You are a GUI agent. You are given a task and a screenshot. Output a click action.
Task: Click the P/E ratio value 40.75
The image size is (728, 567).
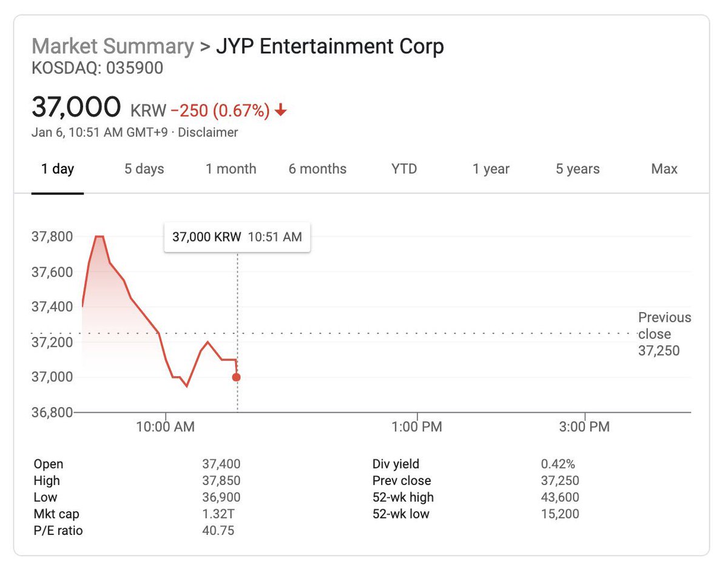218,531
